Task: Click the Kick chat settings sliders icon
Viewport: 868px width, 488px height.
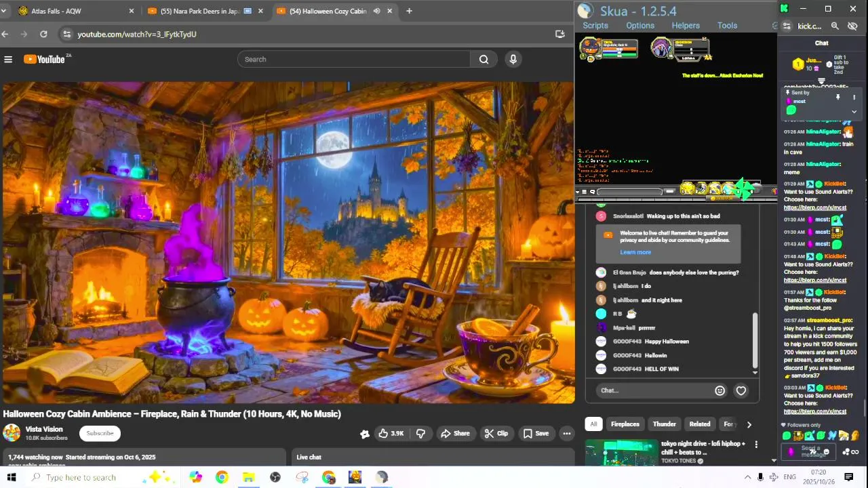Action: coord(787,26)
